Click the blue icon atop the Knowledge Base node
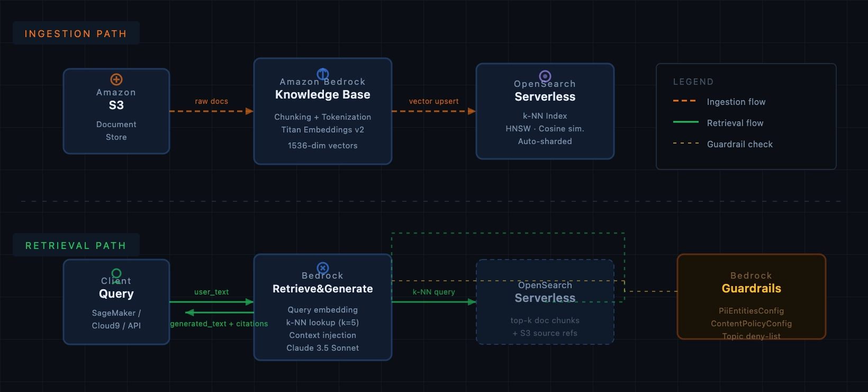Image resolution: width=868 pixels, height=392 pixels. [323, 74]
